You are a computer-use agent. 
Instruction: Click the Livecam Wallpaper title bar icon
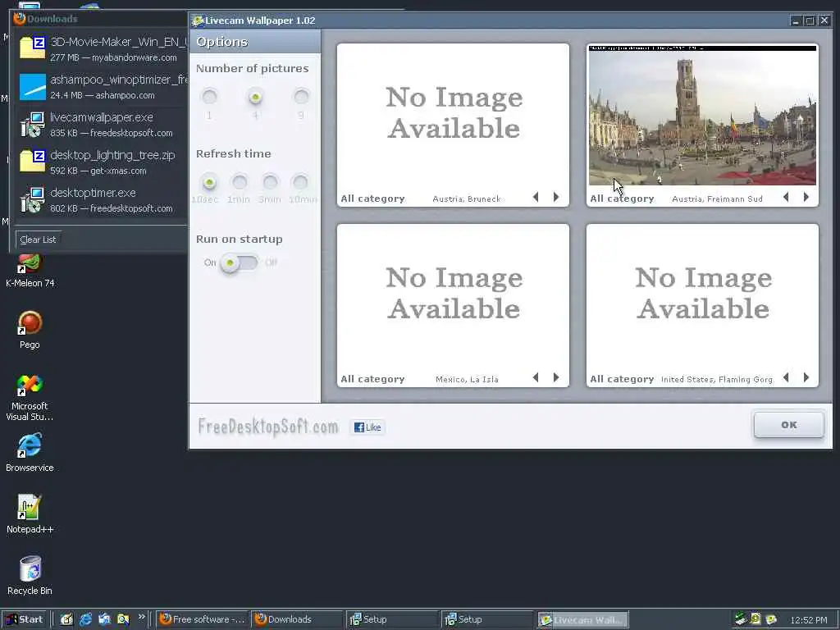[x=199, y=21]
